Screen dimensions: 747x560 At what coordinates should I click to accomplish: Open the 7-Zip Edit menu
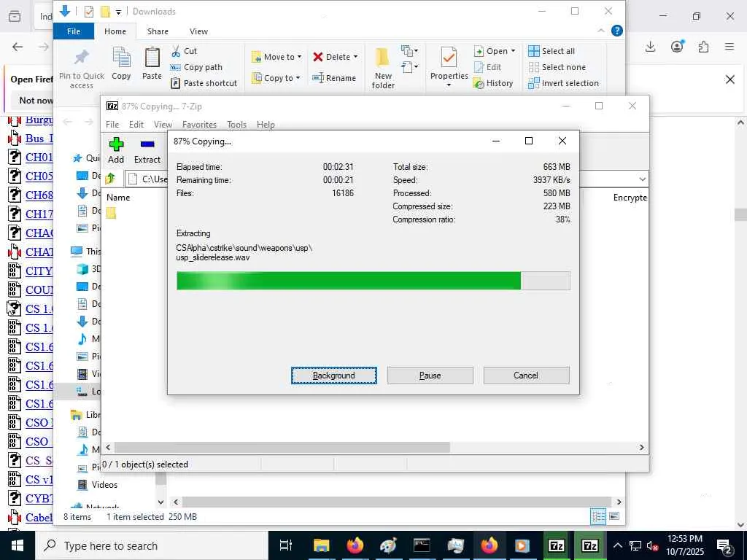(136, 124)
